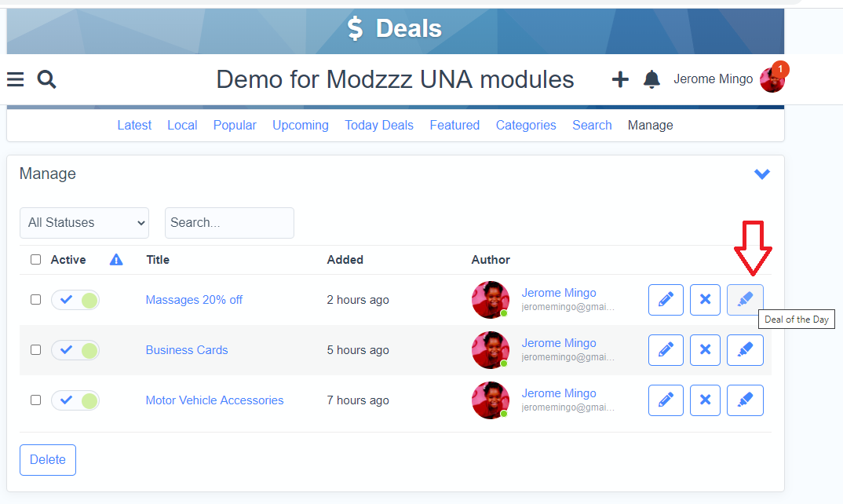The width and height of the screenshot is (843, 504).
Task: Open the notifications bell
Action: [x=651, y=79]
